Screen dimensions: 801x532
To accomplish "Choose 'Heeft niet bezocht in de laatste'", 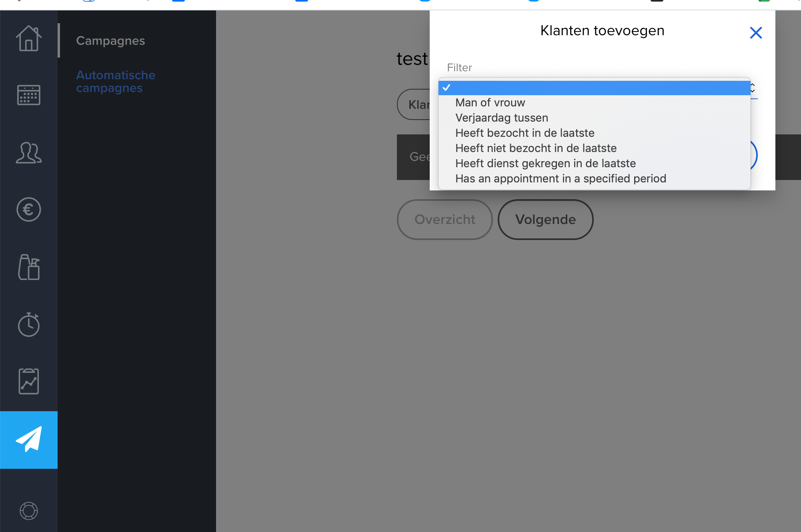I will (x=594, y=148).
